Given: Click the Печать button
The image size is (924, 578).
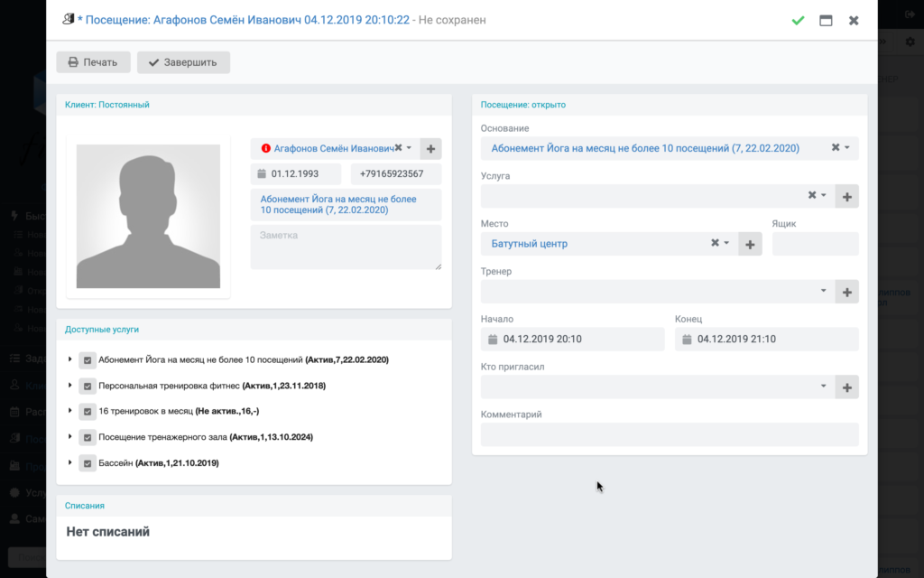Looking at the screenshot, I should [x=93, y=62].
